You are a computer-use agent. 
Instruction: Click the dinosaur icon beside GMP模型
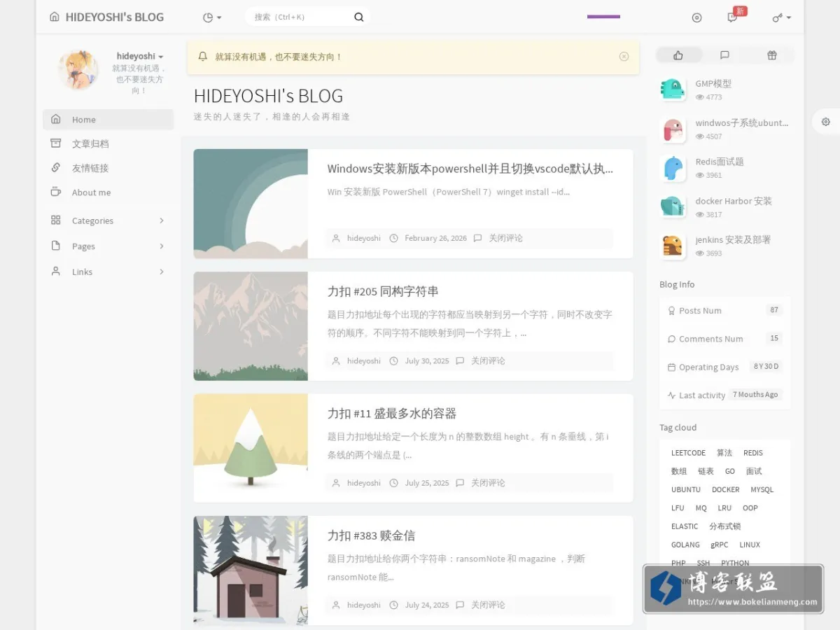(x=673, y=90)
